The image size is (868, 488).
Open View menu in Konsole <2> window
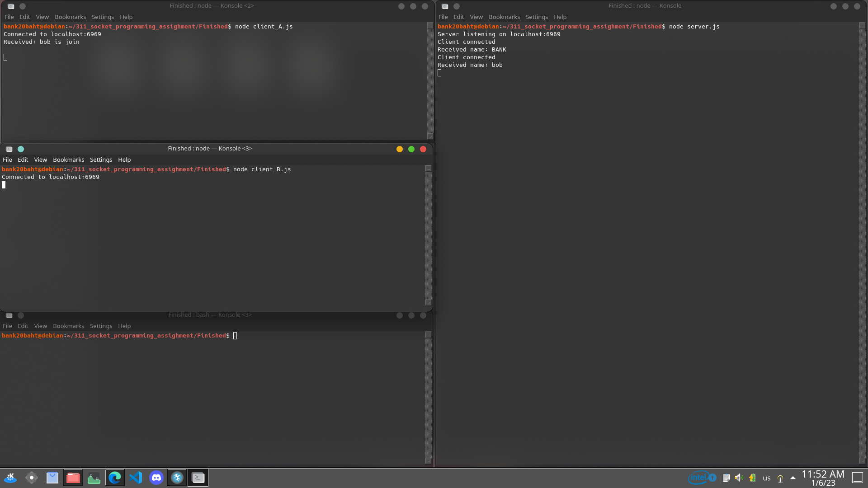click(42, 17)
